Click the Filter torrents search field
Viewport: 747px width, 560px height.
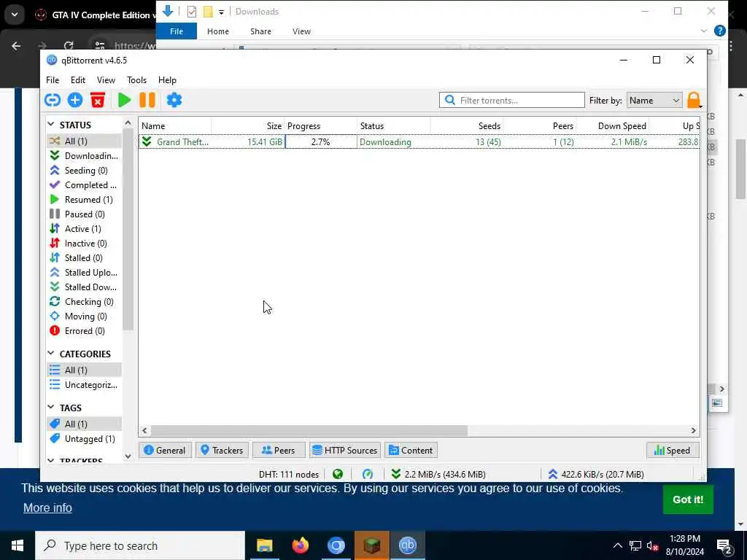point(511,100)
